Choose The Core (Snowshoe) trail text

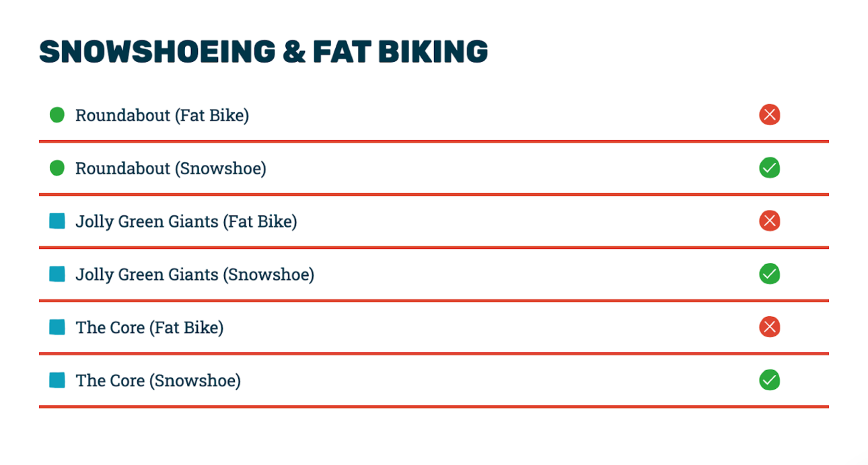158,381
